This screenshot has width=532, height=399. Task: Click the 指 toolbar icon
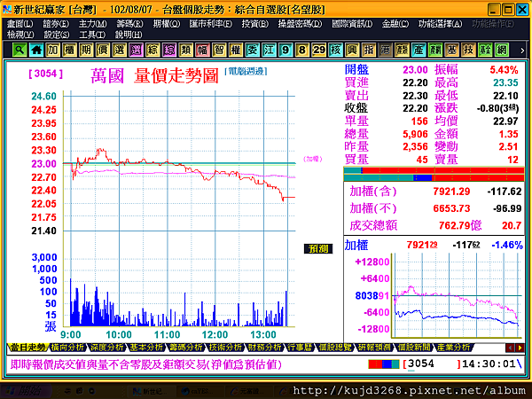369,50
